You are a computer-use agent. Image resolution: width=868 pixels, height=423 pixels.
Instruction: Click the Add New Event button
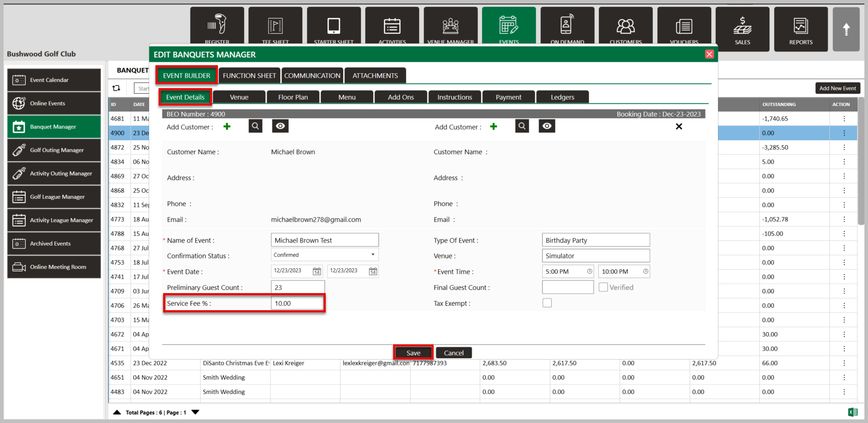click(x=837, y=88)
